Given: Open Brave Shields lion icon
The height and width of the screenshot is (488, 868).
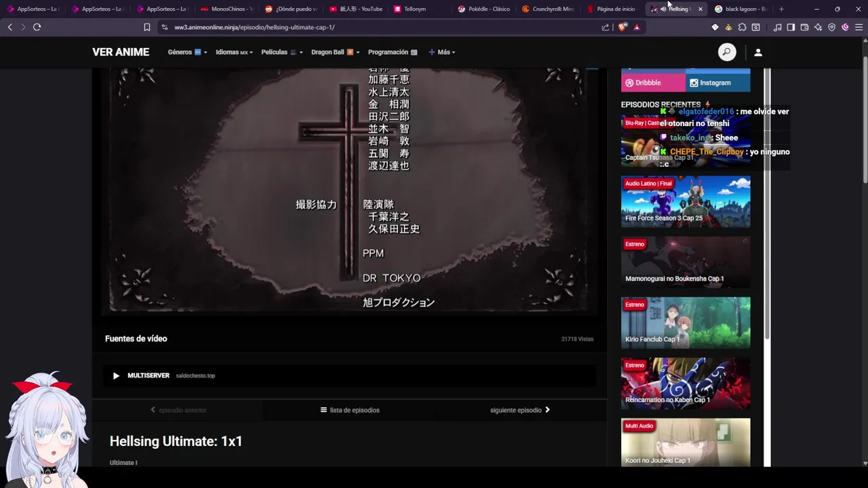Looking at the screenshot, I should [x=623, y=27].
